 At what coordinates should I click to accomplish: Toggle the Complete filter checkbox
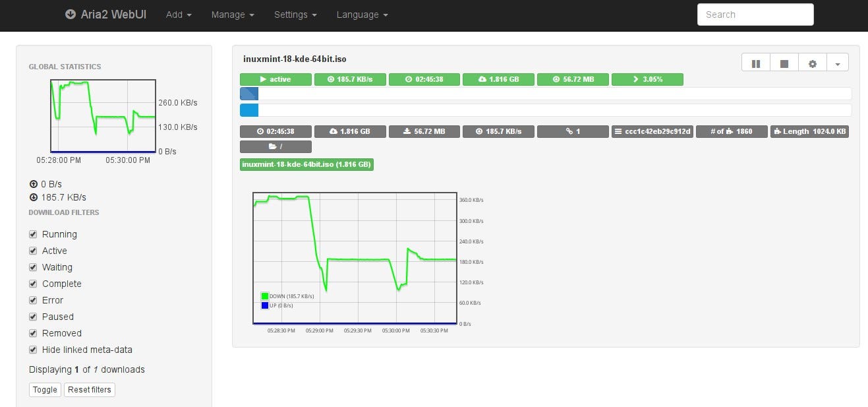(33, 284)
